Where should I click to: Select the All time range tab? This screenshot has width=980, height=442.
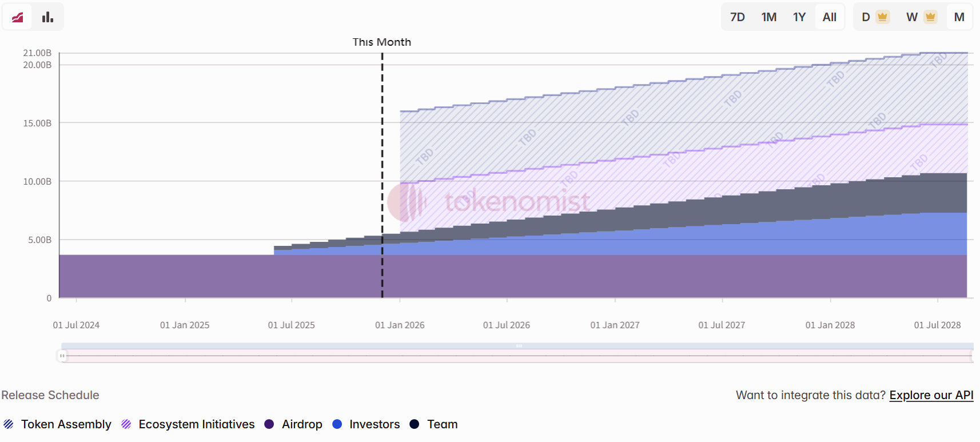[x=830, y=16]
